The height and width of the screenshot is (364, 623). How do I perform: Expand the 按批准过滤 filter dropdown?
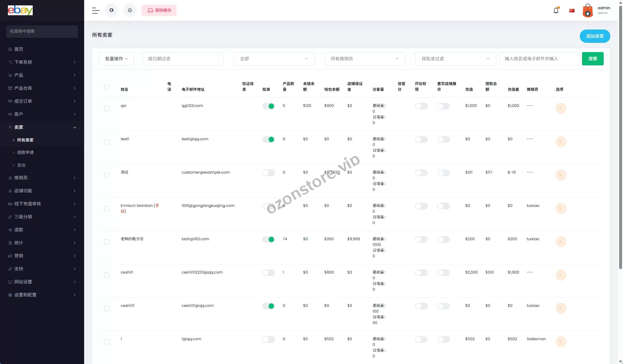pyautogui.click(x=455, y=59)
